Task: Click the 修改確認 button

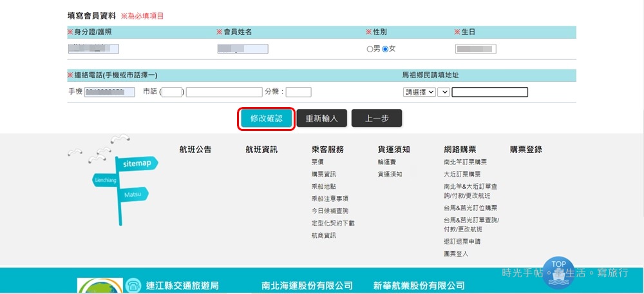Action: click(x=266, y=119)
